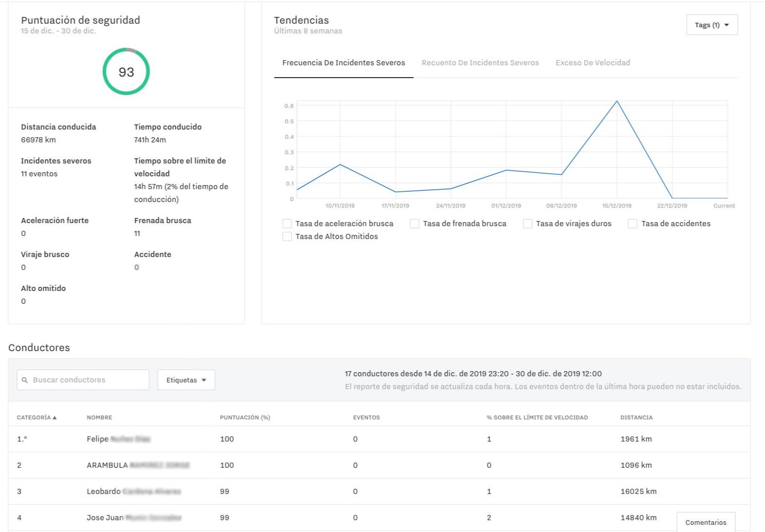Click the search magnifier icon in Buscar conductores
Viewport: 765px width, 532px height.
(25, 380)
